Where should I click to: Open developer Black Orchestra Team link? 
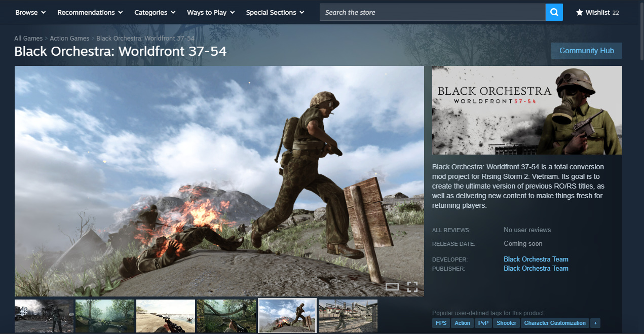(x=536, y=259)
